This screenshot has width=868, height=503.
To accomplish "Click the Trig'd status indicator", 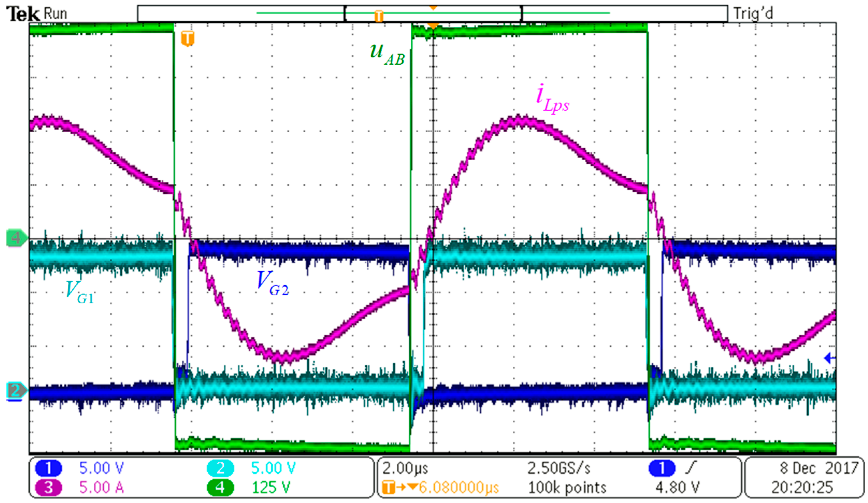I will click(x=753, y=14).
